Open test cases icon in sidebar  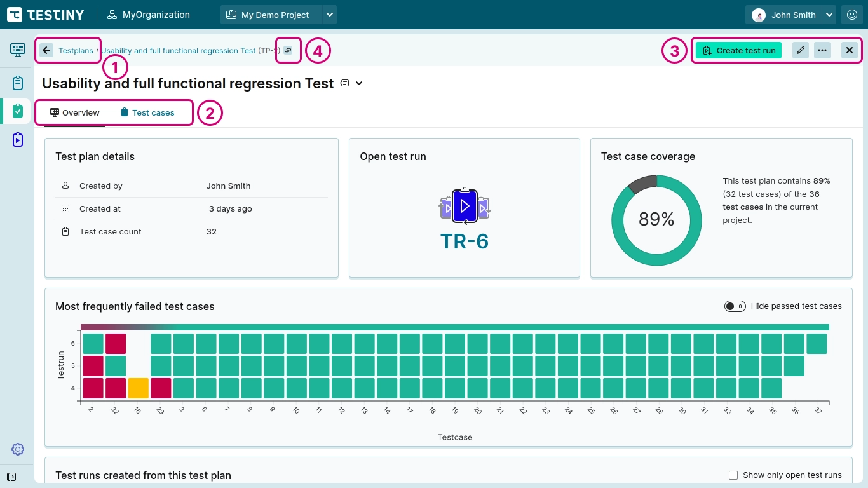(17, 83)
